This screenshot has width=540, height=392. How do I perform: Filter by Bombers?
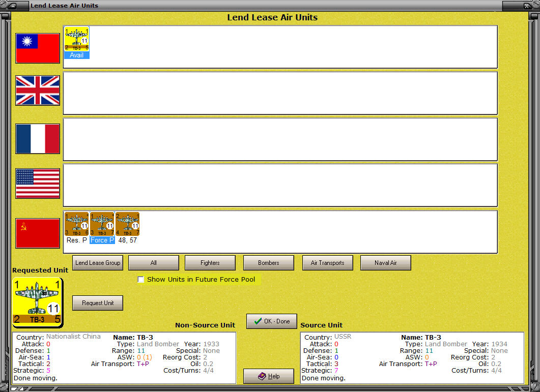(269, 263)
